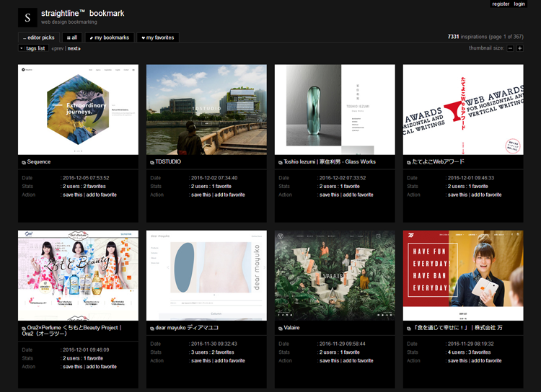Open the my favorites tab
The width and height of the screenshot is (541, 392).
(x=158, y=37)
